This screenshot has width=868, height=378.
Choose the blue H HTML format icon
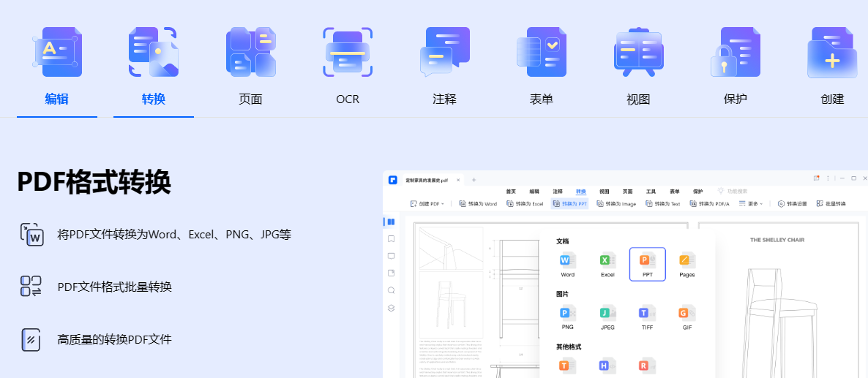point(607,366)
